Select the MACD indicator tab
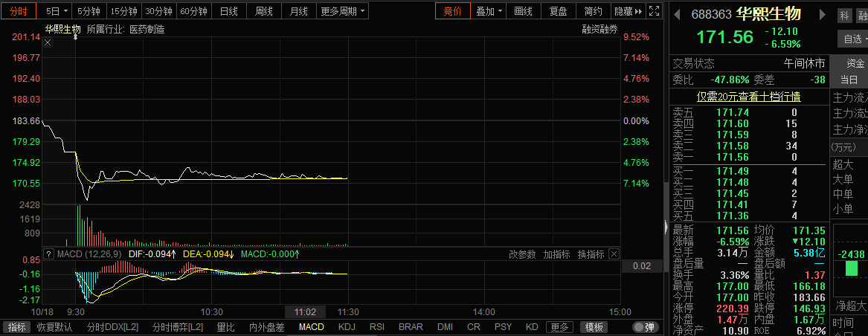The width and height of the screenshot is (868, 336). 311,327
